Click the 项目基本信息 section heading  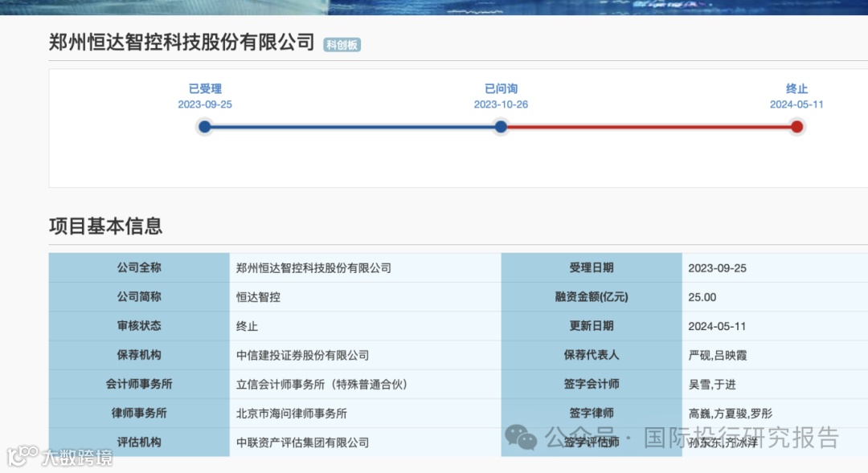[106, 226]
